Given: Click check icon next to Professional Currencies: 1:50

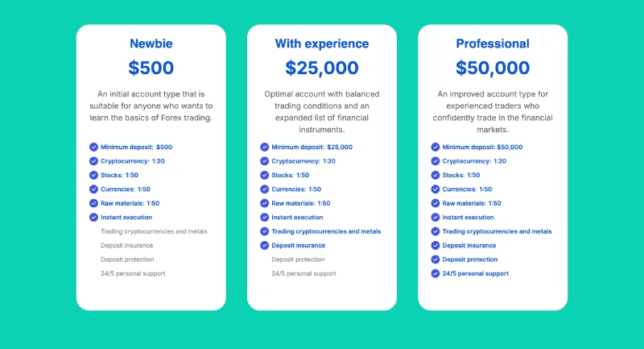Looking at the screenshot, I should click(435, 189).
